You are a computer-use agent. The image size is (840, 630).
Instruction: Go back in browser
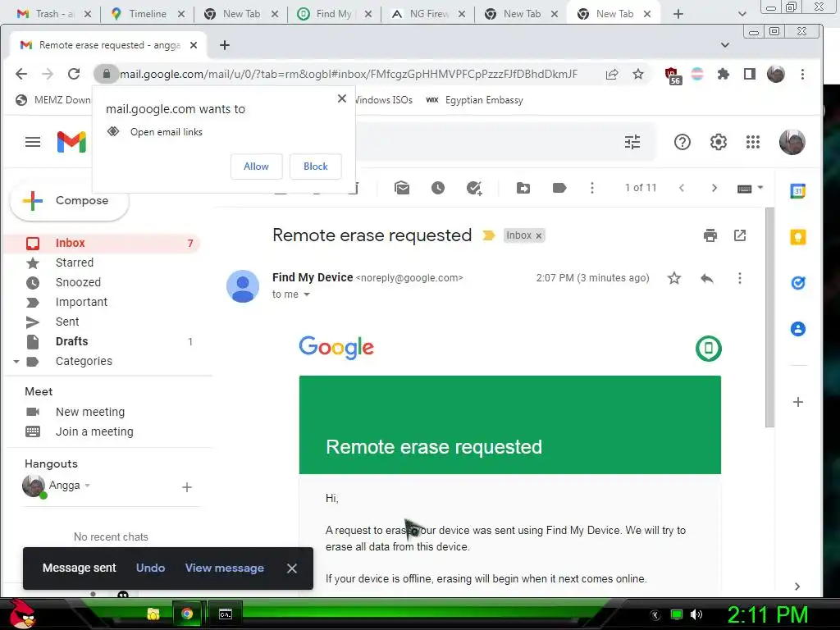[21, 74]
